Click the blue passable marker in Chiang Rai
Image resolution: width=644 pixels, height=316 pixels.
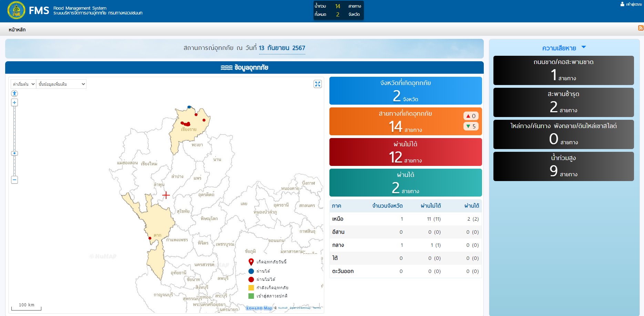tap(189, 107)
